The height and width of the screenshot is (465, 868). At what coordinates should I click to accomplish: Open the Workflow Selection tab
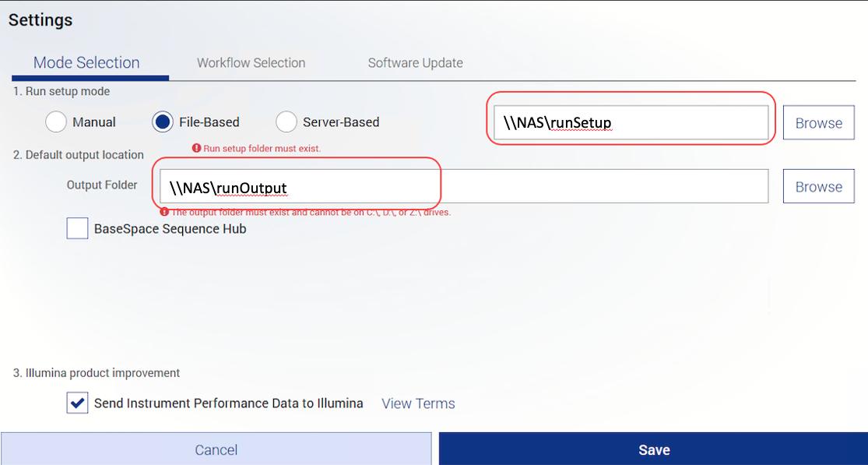pos(251,63)
